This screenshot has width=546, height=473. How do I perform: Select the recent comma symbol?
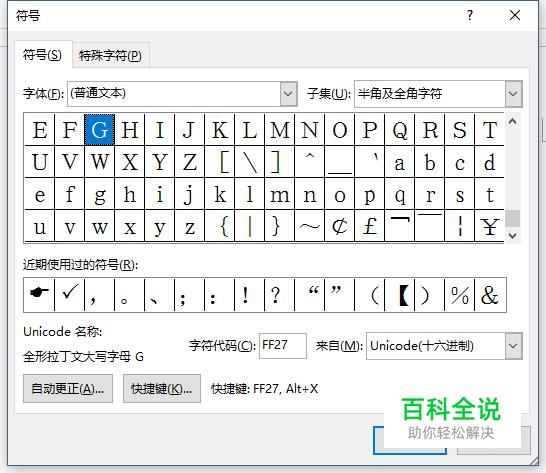coord(99,295)
